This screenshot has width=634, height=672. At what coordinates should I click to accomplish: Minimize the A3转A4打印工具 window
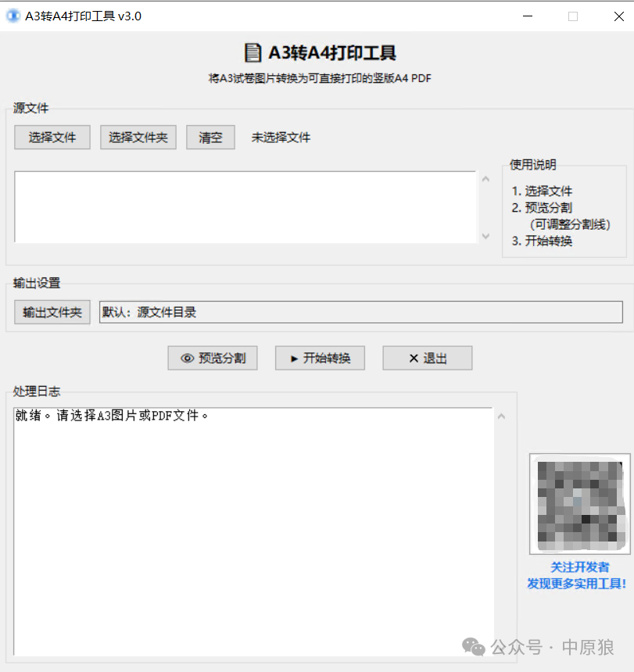click(x=528, y=16)
